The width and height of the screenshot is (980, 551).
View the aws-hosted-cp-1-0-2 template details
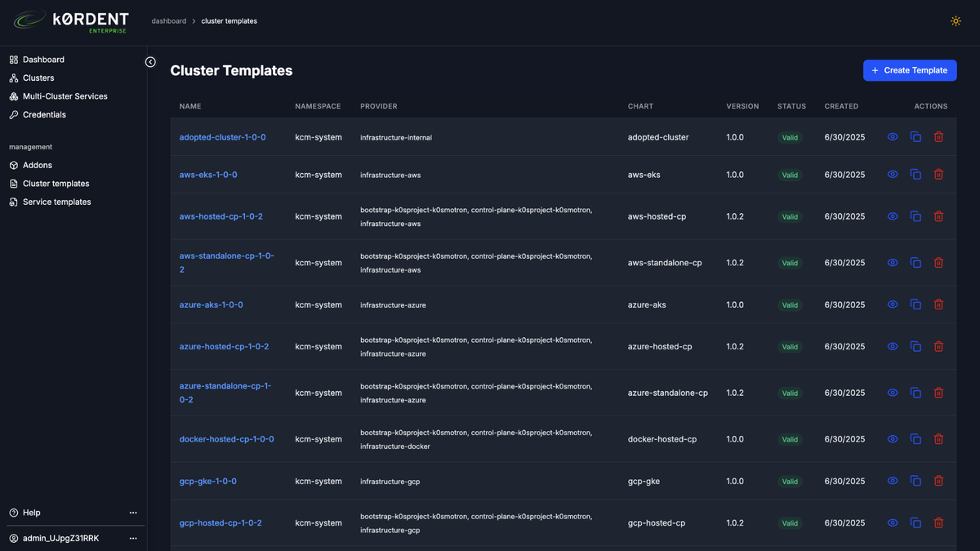893,216
